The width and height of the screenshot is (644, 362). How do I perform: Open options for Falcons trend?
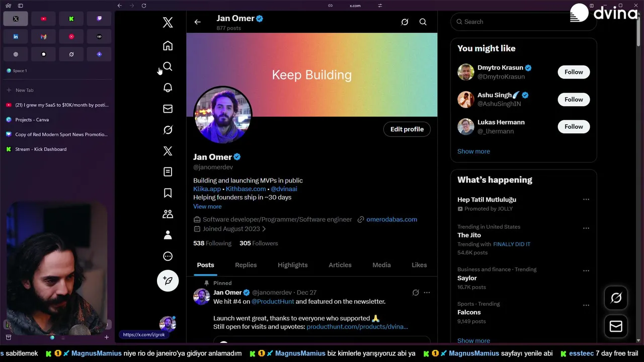(x=586, y=305)
